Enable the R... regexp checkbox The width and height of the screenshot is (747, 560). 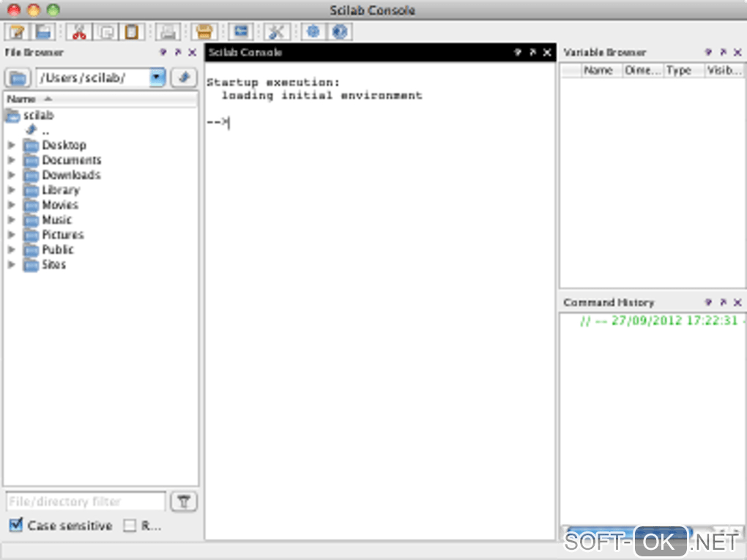click(130, 526)
